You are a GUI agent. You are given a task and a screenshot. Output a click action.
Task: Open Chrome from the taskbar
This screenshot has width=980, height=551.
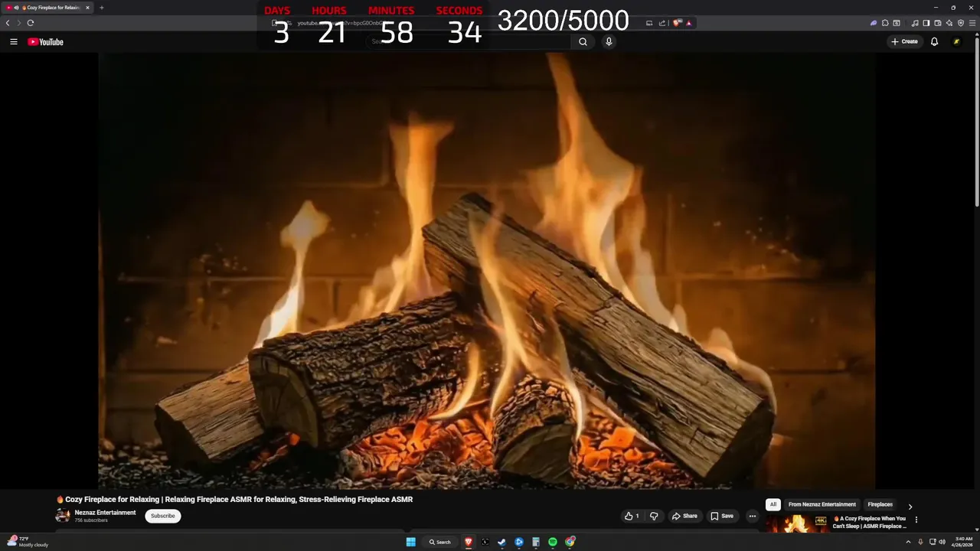pos(570,542)
